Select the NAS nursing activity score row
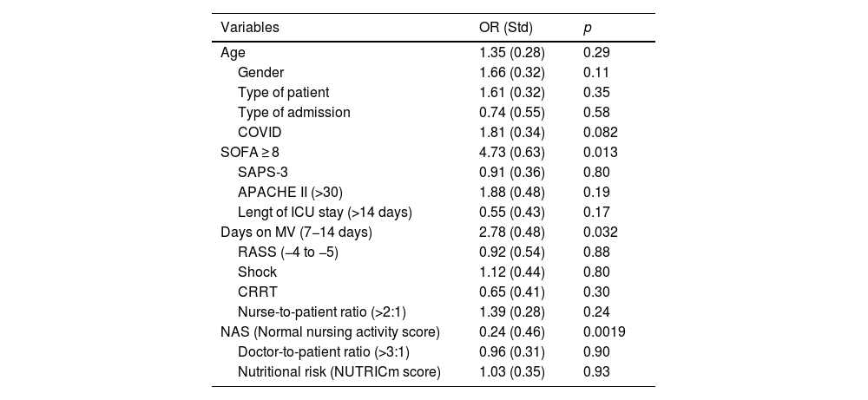Viewport: 868px width, 400px height. [331, 331]
